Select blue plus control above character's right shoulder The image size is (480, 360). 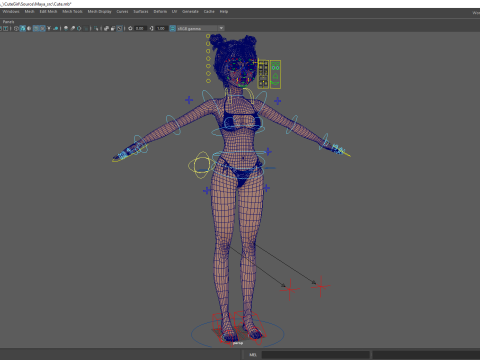click(x=189, y=100)
